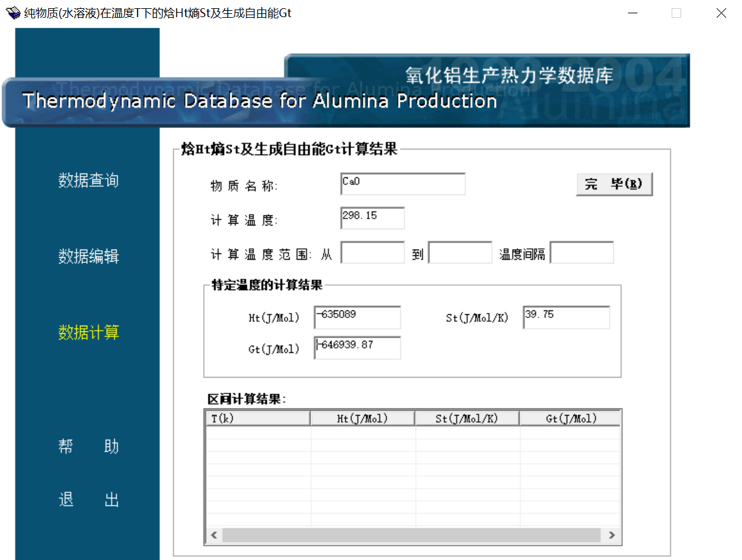
Task: Focus the 温度间隔 interval field
Action: point(581,252)
